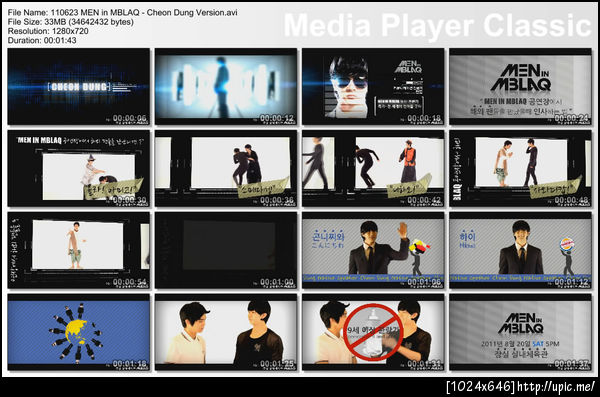
Task: Click the File Name text line
Action: [122, 13]
